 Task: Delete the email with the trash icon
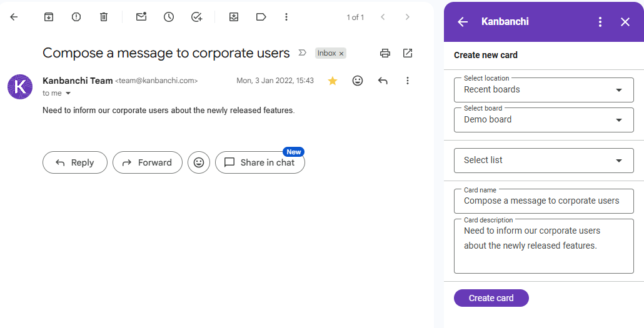point(104,17)
